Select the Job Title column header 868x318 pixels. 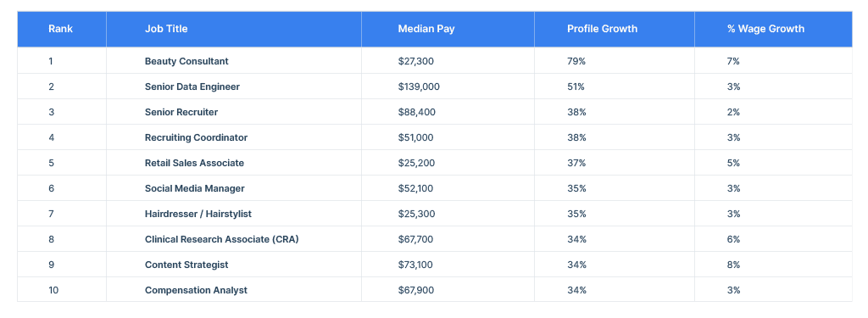click(x=166, y=29)
